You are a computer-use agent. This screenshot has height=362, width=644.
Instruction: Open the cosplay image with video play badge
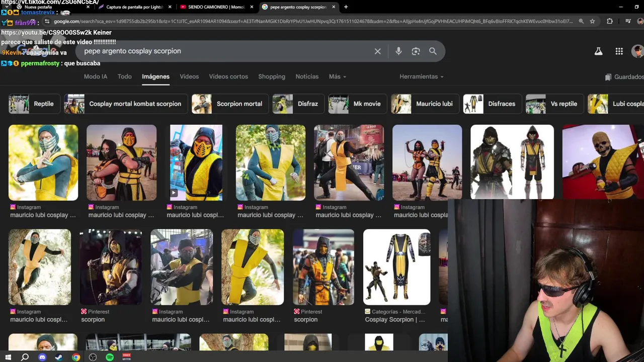point(196,162)
